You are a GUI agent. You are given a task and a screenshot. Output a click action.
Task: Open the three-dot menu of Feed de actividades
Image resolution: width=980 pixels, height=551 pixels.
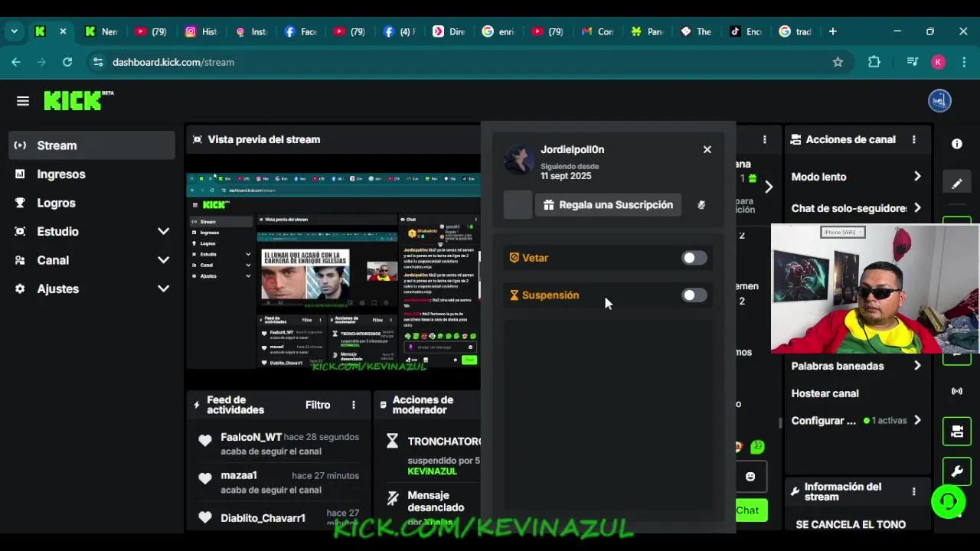[x=354, y=405]
